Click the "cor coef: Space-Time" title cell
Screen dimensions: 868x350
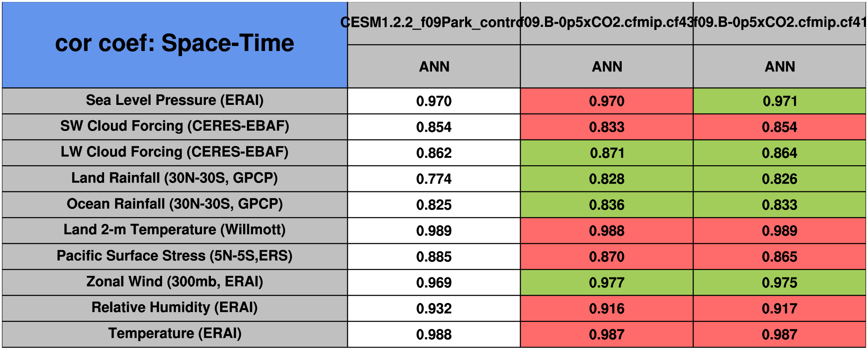click(x=175, y=43)
